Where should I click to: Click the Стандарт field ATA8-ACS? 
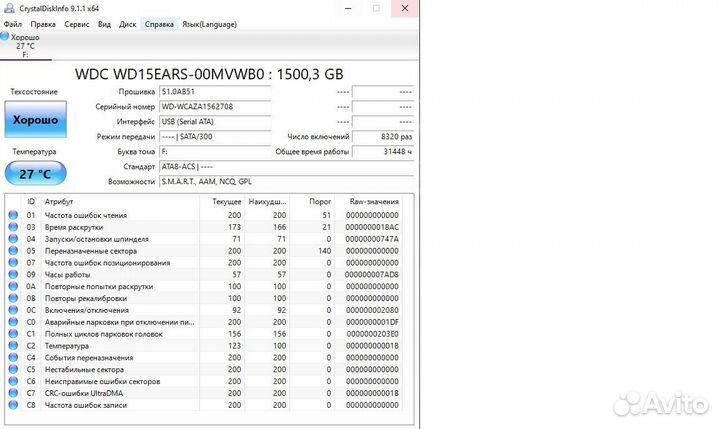pyautogui.click(x=287, y=167)
